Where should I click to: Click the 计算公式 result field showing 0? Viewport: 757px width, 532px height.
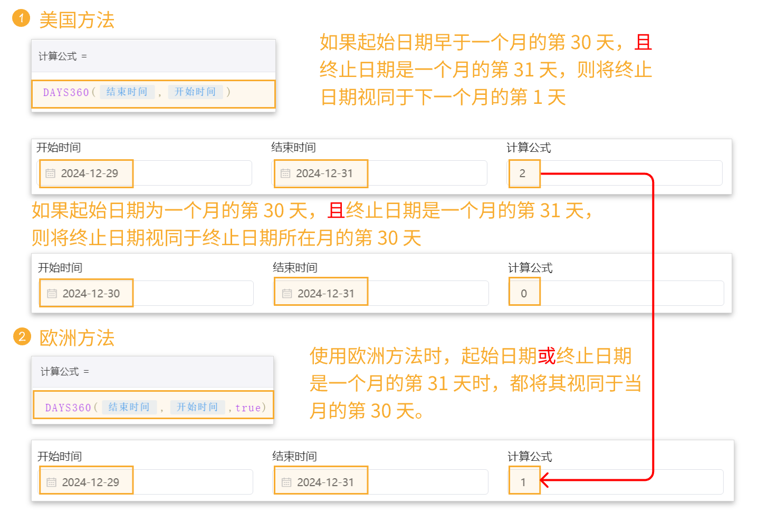click(x=616, y=294)
